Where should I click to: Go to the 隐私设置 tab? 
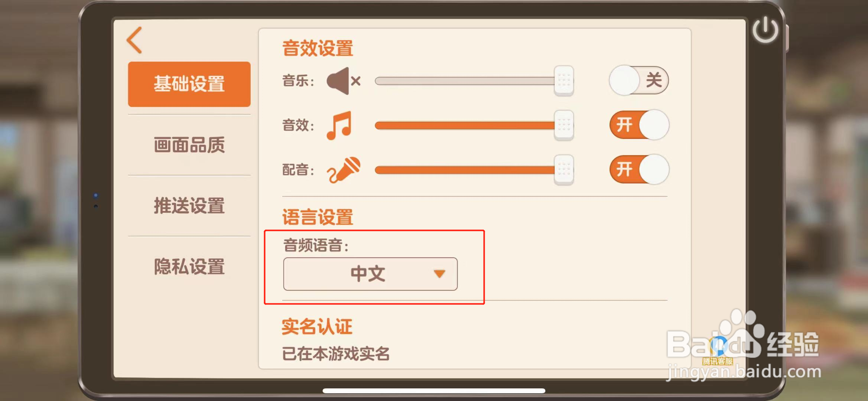coord(189,267)
